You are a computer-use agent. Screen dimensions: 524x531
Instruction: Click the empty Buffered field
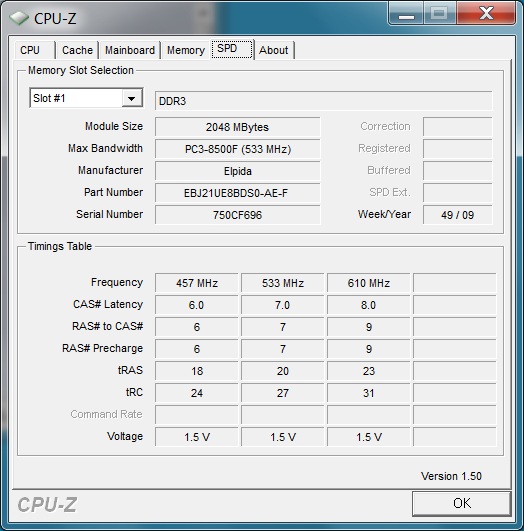(x=457, y=171)
